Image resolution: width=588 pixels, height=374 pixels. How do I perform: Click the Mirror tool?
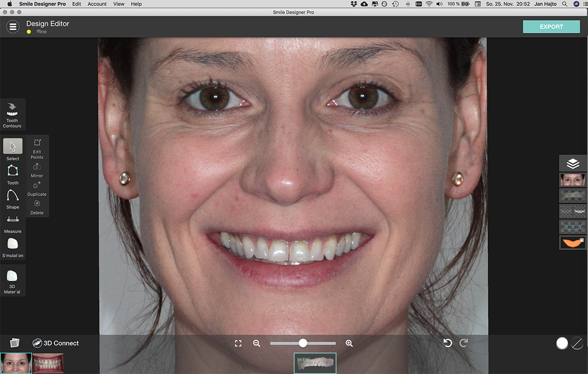click(x=37, y=170)
